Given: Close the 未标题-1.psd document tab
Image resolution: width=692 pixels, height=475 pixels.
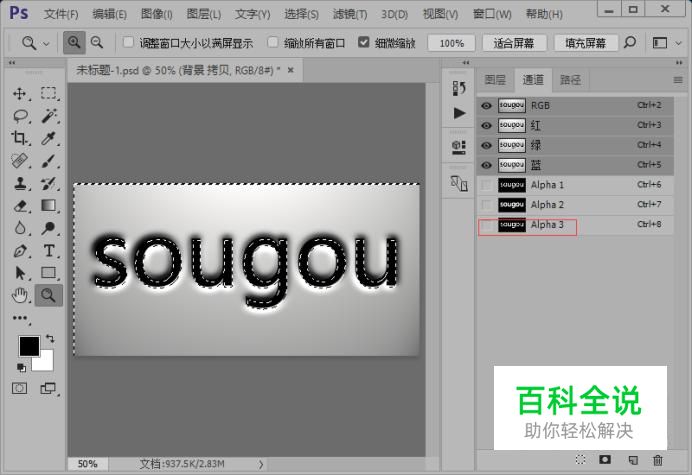Looking at the screenshot, I should (290, 70).
